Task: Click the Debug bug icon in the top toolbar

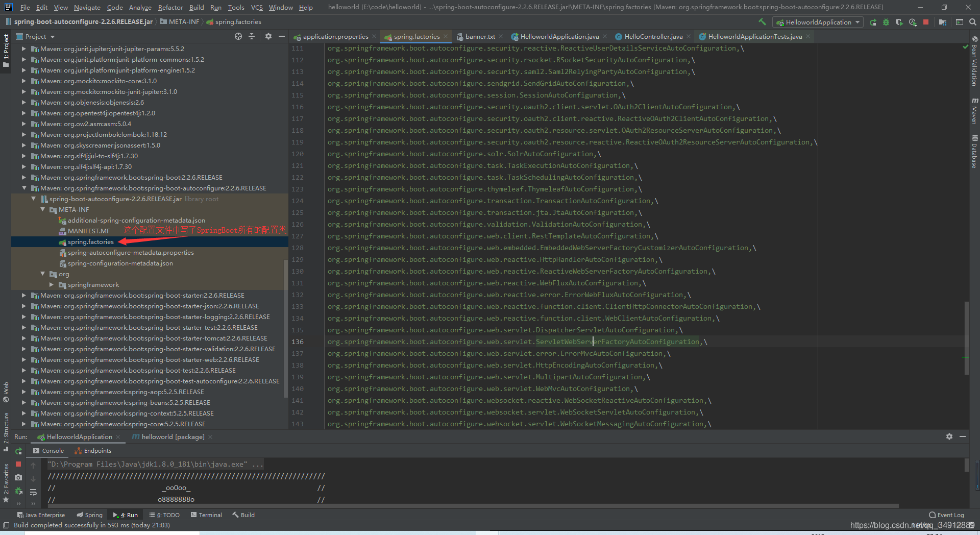Action: tap(886, 22)
